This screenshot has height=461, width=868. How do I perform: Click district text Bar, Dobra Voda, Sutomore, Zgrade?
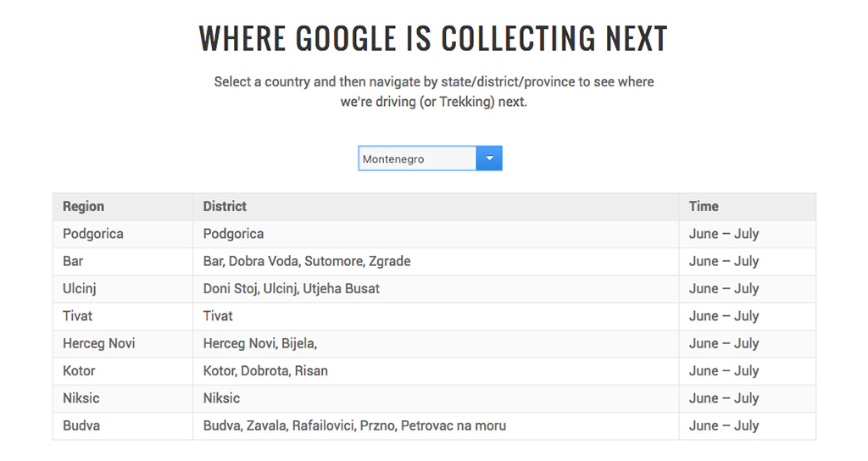click(307, 261)
